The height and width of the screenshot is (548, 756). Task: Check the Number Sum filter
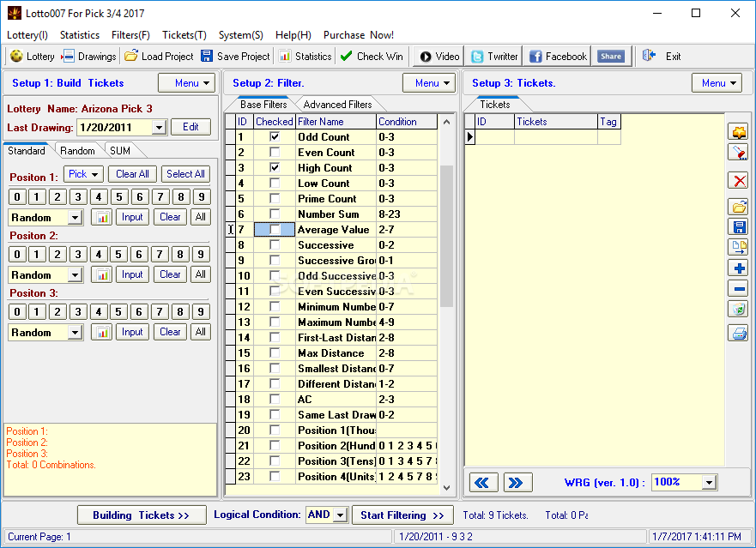tap(275, 214)
